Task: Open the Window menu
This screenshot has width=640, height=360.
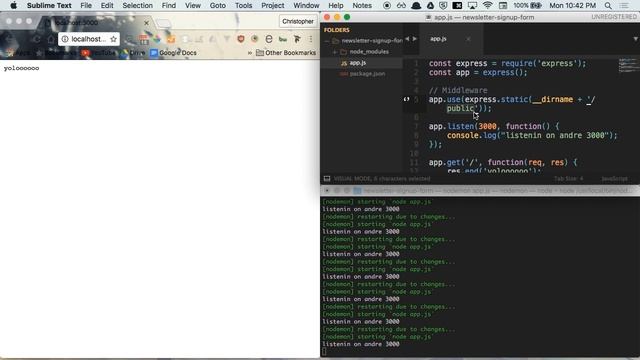Action: [306, 6]
